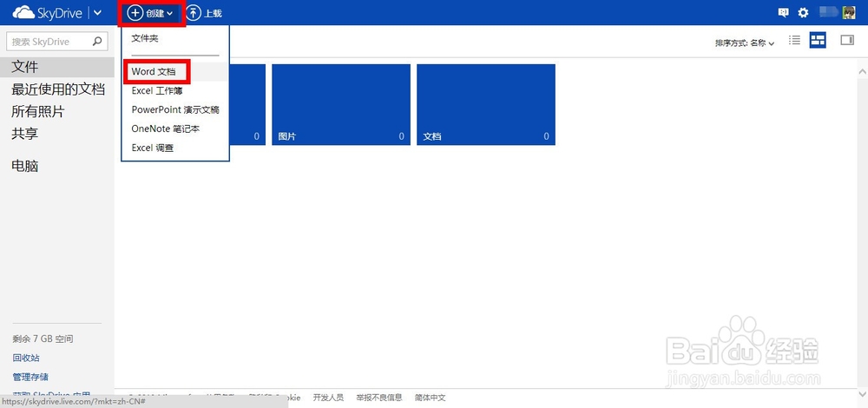The image size is (868, 408).
Task: Click the scroll down arrow
Action: (862, 393)
